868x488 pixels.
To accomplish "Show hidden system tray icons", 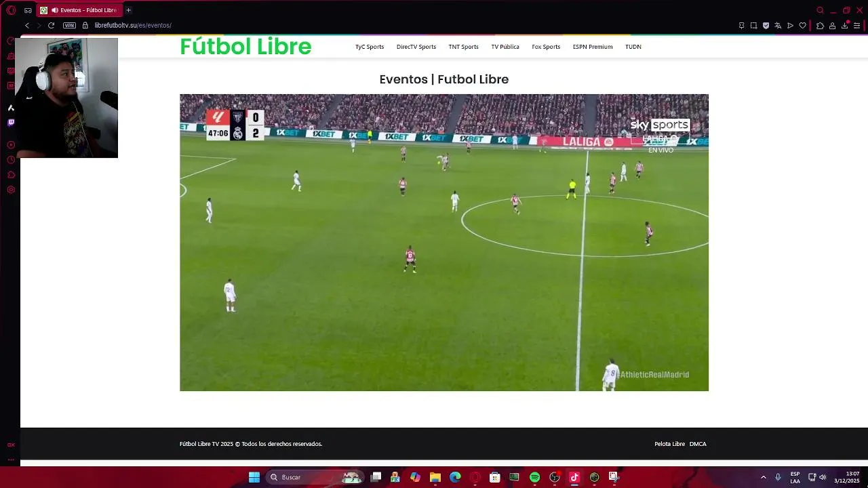I will tap(763, 477).
